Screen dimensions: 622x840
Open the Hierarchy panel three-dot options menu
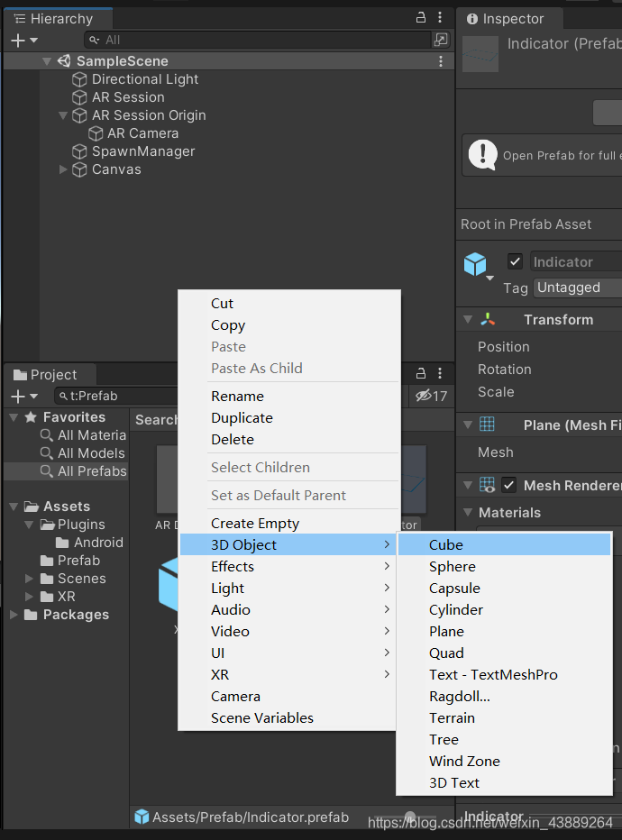(x=440, y=18)
